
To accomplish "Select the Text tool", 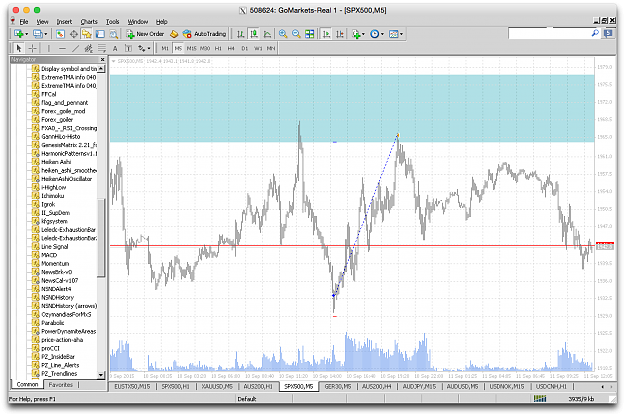I will pyautogui.click(x=115, y=48).
